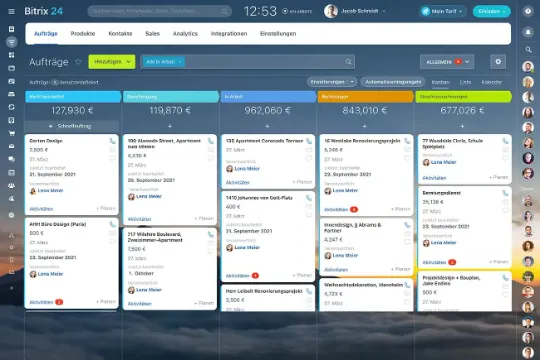This screenshot has height=360, width=540.
Task: Open the settings gear button
Action: 498,62
